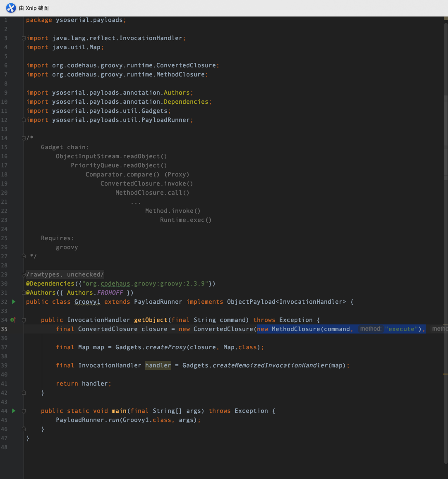448x479 pixels.
Task: Click 'PayloadRunner' in import on line 12
Action: coord(165,120)
